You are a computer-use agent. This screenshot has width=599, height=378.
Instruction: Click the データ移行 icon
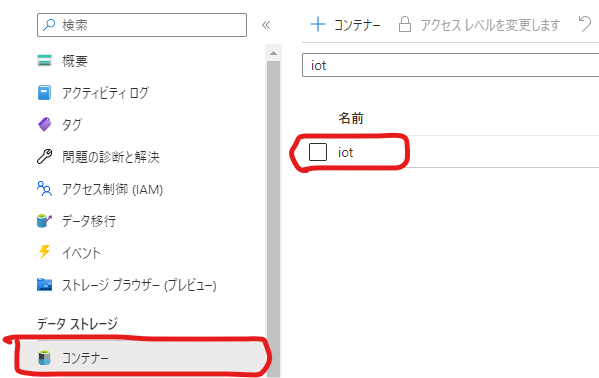44,221
